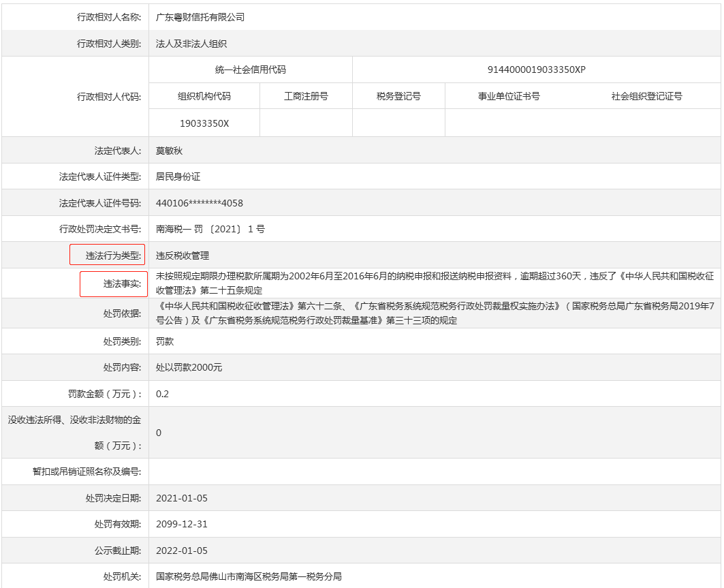Click the 组织机构代码 header cell

(x=204, y=96)
